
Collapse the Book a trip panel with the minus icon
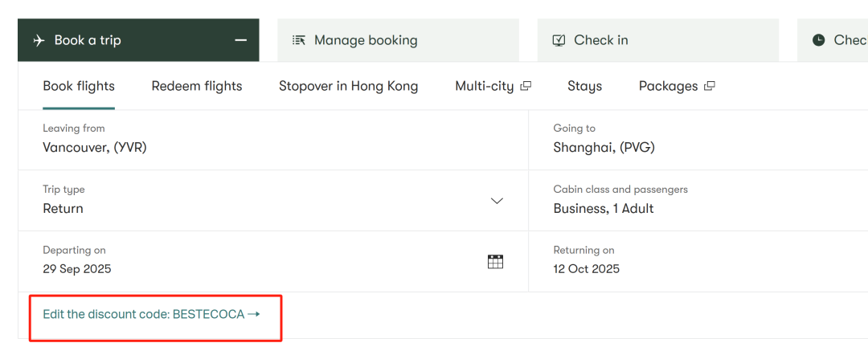pyautogui.click(x=240, y=40)
